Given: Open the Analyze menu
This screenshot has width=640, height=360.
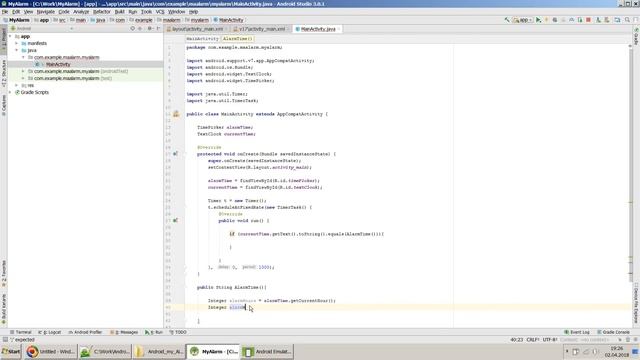Looking at the screenshot, I should click(x=81, y=12).
